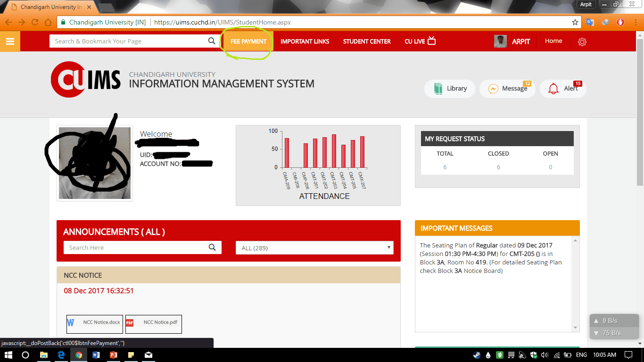Click the Chrome icon on the taskbar

79,355
